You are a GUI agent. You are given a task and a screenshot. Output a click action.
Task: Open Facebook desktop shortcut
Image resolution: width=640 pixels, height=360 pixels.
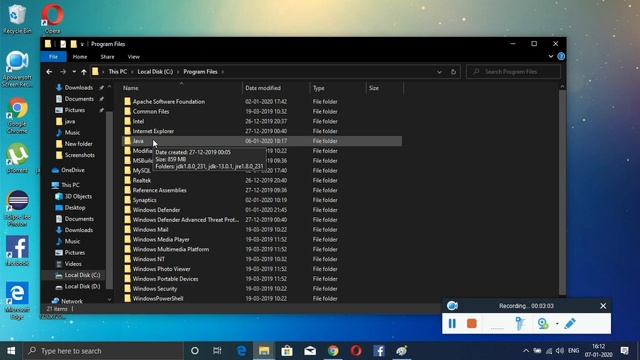coord(17,251)
